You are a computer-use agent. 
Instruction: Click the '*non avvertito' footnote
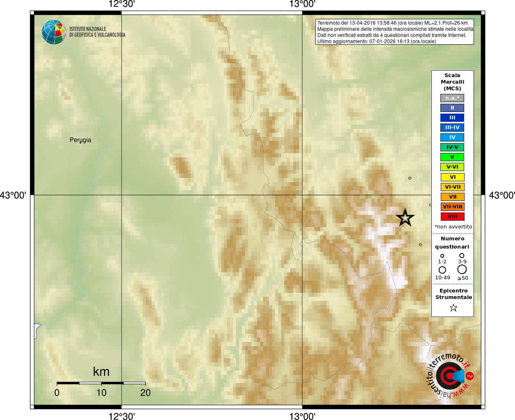(453, 227)
